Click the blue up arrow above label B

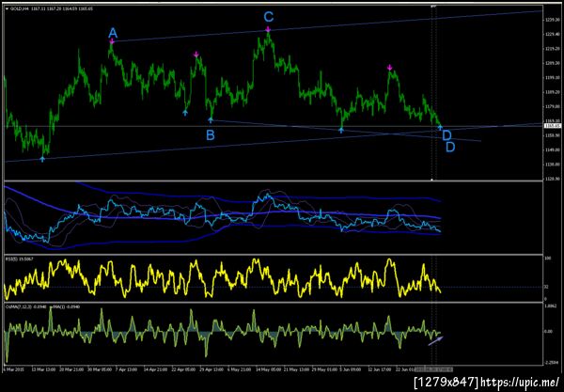pos(211,120)
